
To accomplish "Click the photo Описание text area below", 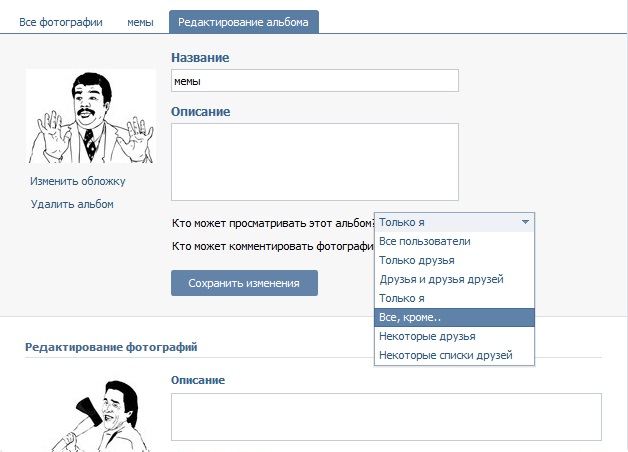I will [x=386, y=417].
